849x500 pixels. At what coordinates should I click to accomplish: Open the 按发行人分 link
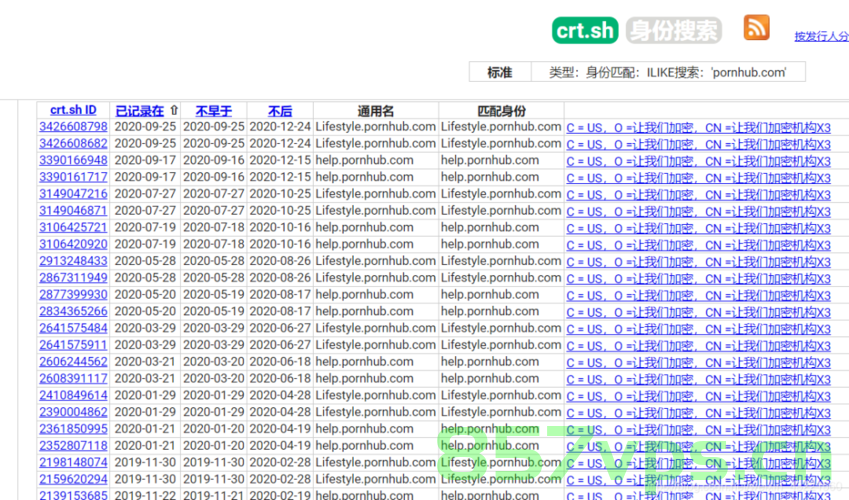(821, 36)
